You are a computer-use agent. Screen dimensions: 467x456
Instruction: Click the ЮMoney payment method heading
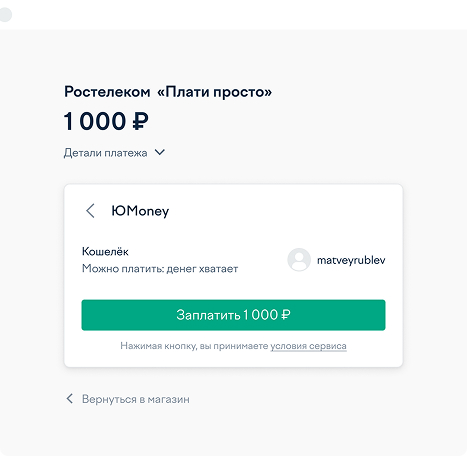tap(140, 211)
